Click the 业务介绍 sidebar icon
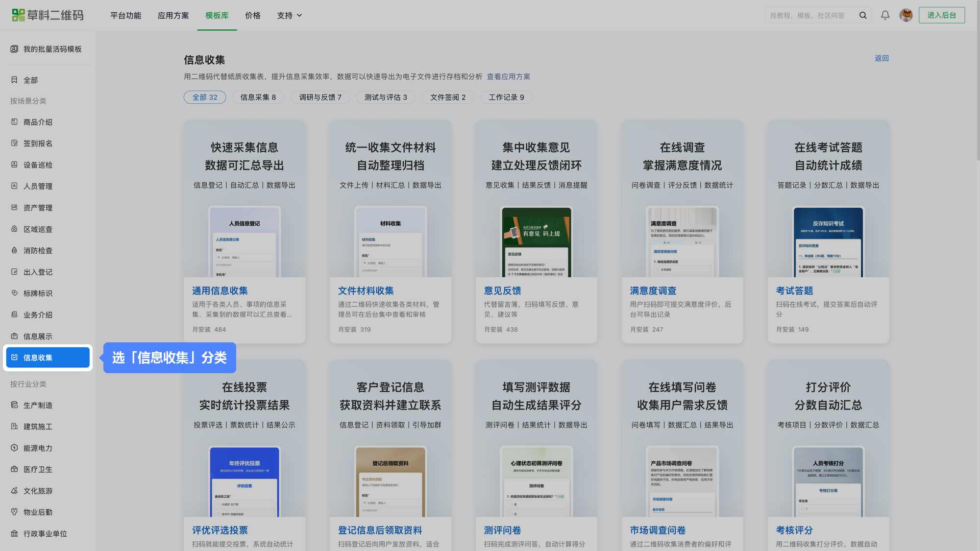 click(14, 314)
